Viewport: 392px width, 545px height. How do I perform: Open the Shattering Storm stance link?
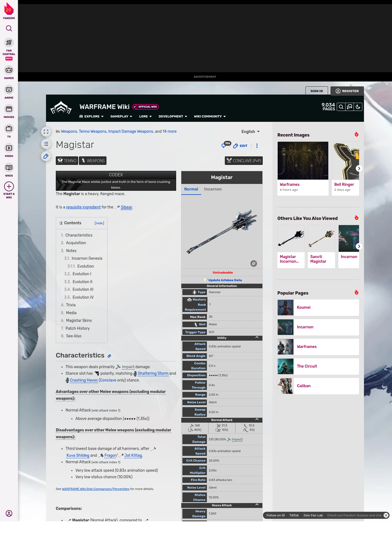click(153, 373)
